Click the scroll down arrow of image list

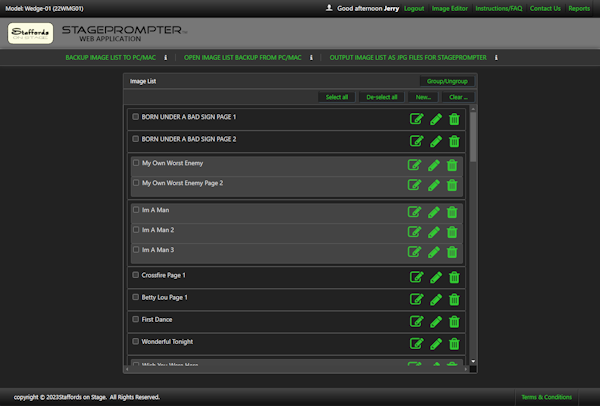tap(473, 361)
